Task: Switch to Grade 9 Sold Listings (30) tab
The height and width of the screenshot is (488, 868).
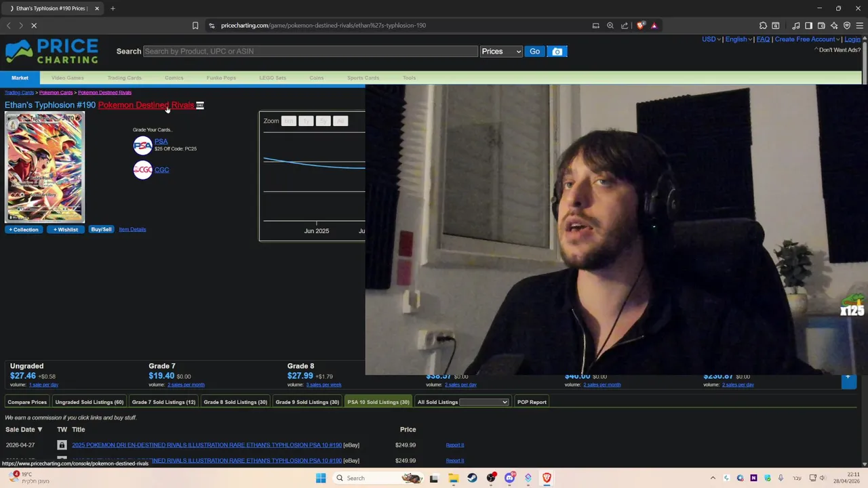Action: [307, 402]
